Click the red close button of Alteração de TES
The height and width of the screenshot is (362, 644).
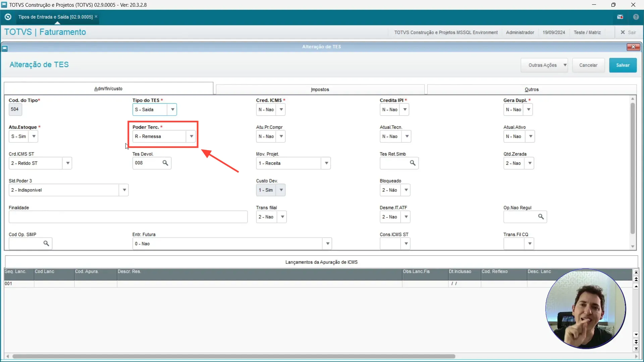[x=633, y=47]
